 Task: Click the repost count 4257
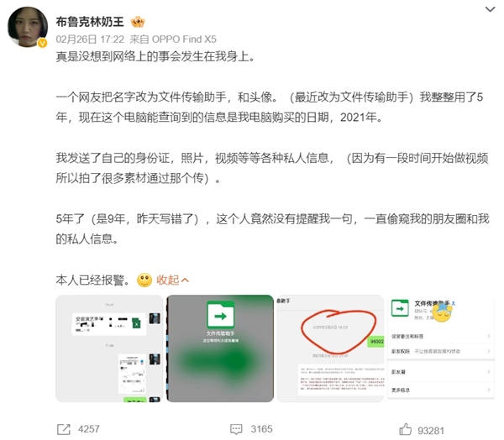tap(89, 429)
